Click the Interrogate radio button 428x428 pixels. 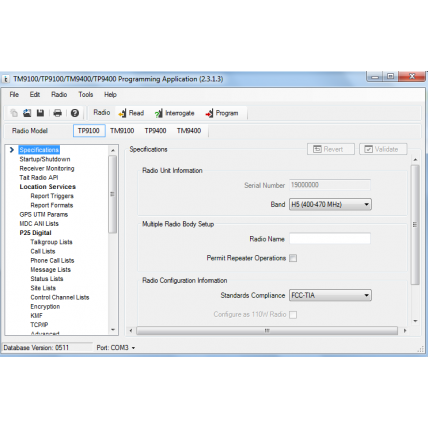[x=174, y=113]
